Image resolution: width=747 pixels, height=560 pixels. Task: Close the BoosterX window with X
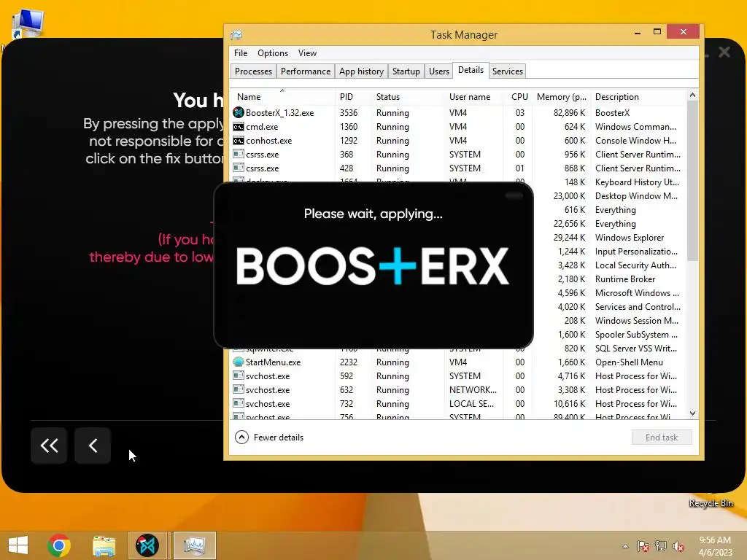724,52
